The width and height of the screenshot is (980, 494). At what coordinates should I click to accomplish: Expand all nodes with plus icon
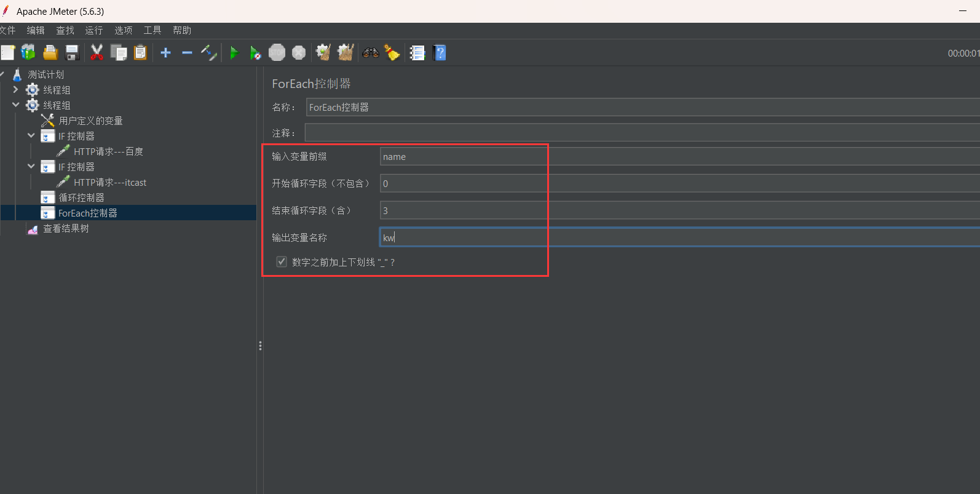(165, 53)
